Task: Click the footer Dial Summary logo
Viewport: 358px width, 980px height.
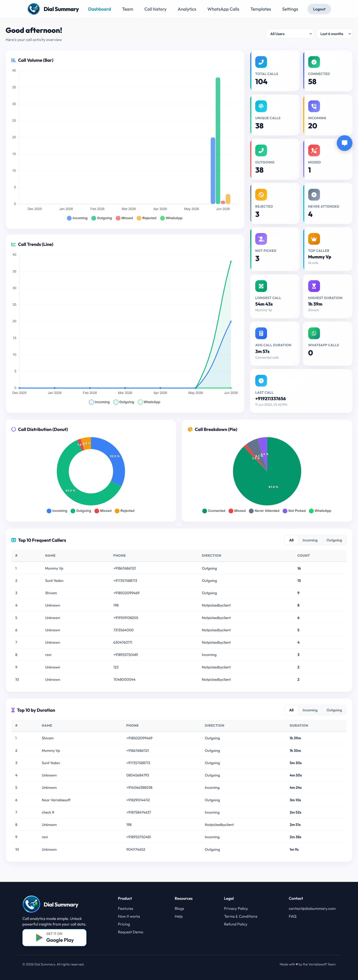Action: click(x=51, y=904)
